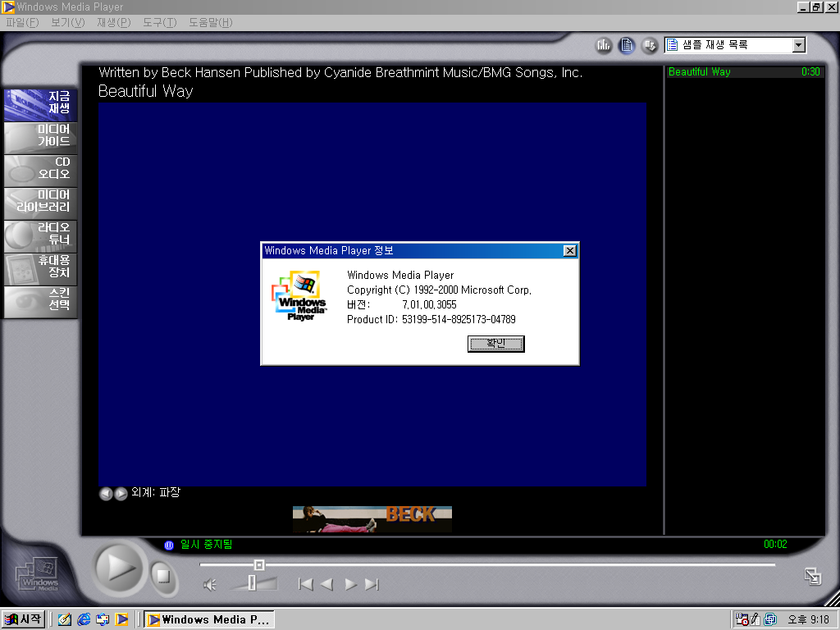Click the 외계: 파장 visualization name
The width and height of the screenshot is (840, 630).
pyautogui.click(x=156, y=492)
